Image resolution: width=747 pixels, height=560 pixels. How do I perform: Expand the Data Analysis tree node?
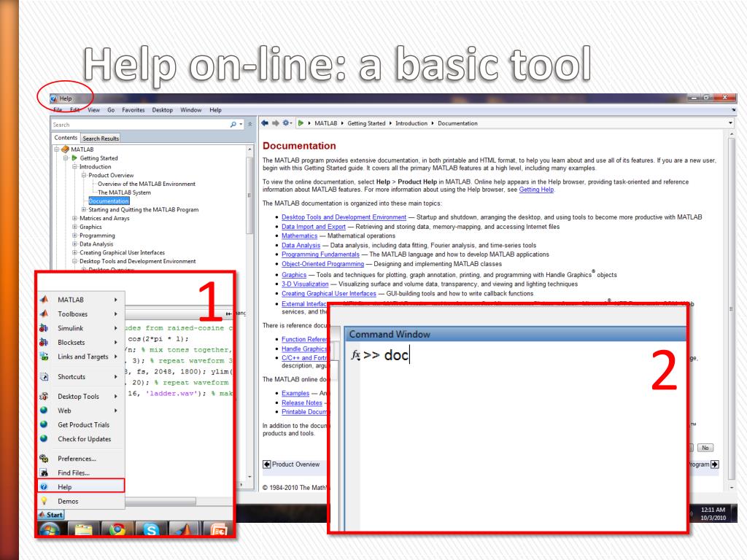click(x=75, y=244)
